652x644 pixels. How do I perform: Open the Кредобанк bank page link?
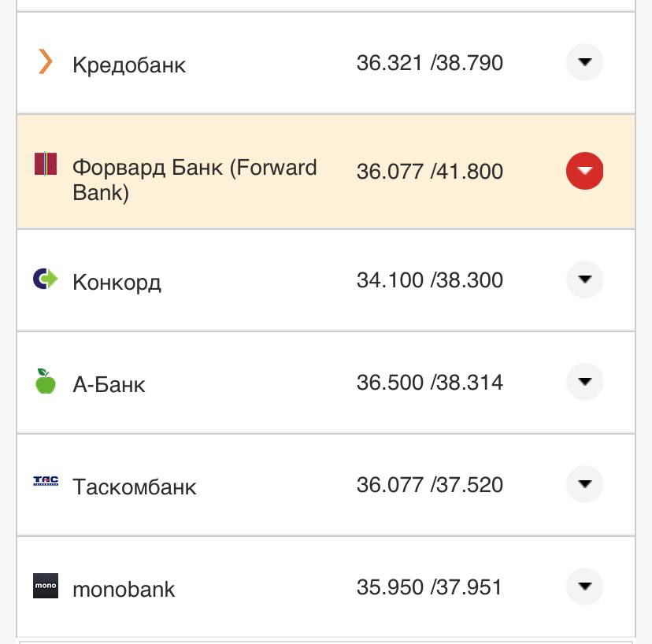128,65
